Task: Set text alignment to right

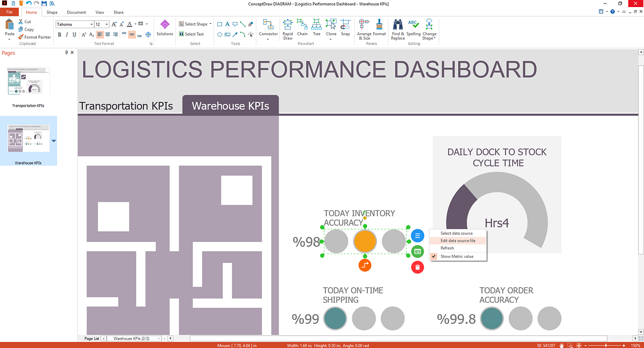Action: pos(115,35)
